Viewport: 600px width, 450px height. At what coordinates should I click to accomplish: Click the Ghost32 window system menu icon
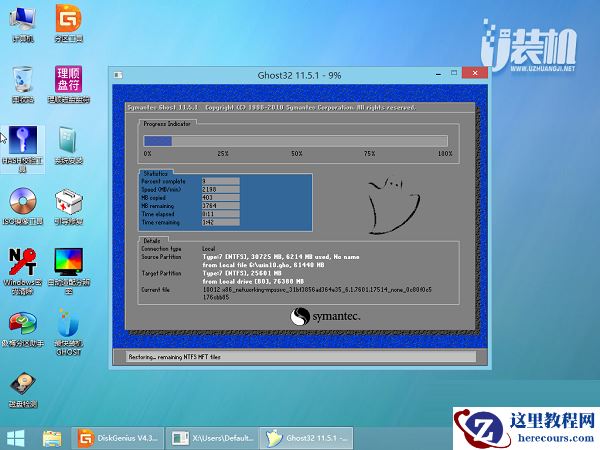(x=118, y=75)
